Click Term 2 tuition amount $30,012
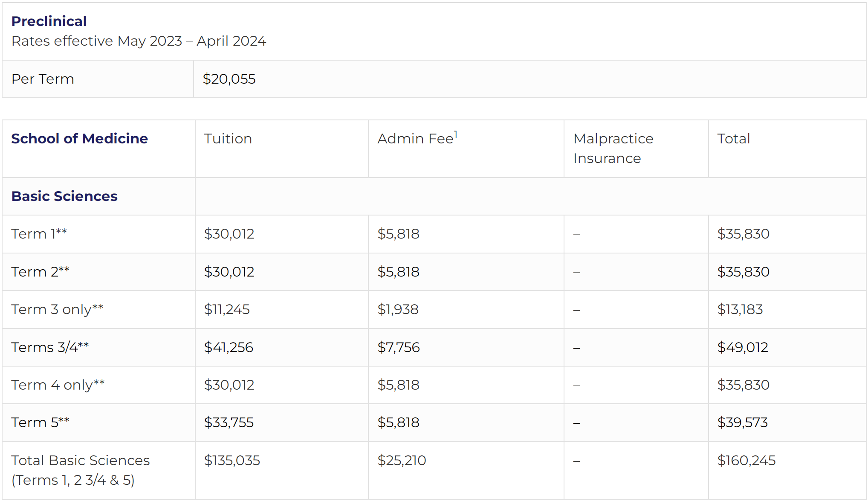The width and height of the screenshot is (868, 501). pos(229,272)
